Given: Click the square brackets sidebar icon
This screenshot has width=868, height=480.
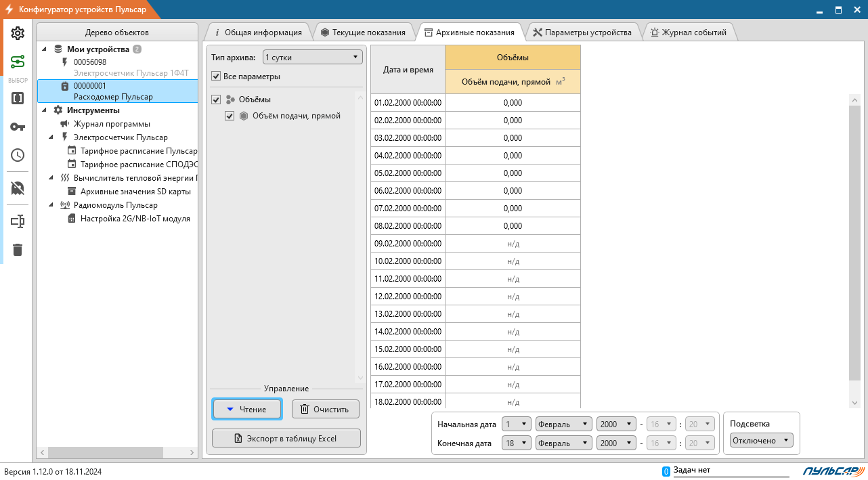Looking at the screenshot, I should [18, 98].
